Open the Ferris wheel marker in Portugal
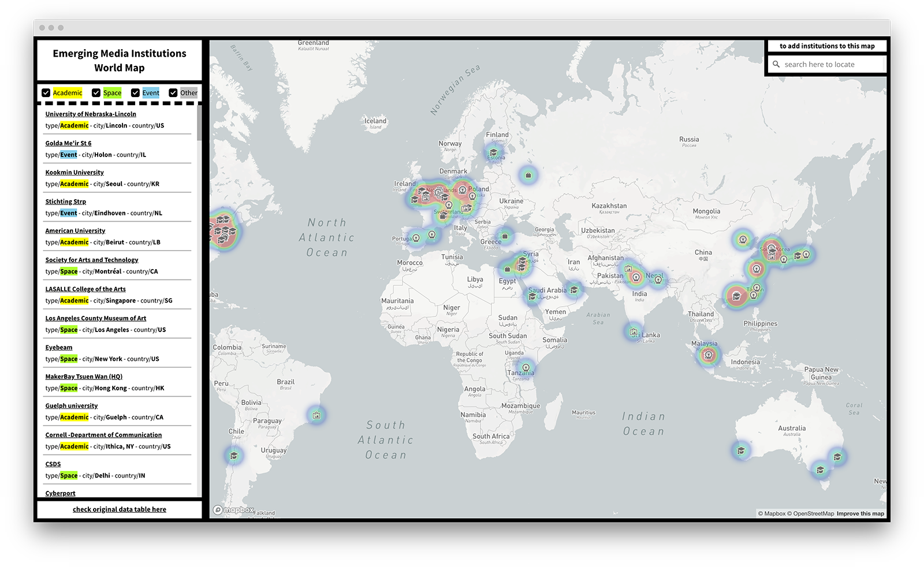This screenshot has width=924, height=570. pos(416,238)
